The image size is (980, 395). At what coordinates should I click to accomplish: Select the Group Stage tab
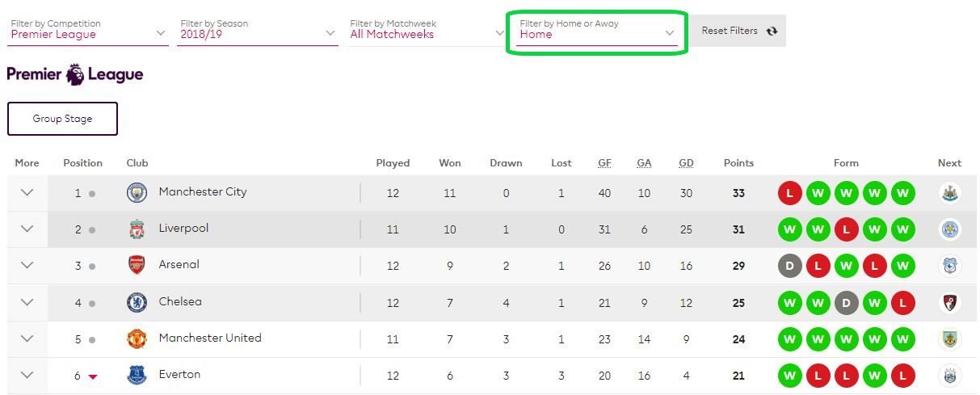coord(62,119)
